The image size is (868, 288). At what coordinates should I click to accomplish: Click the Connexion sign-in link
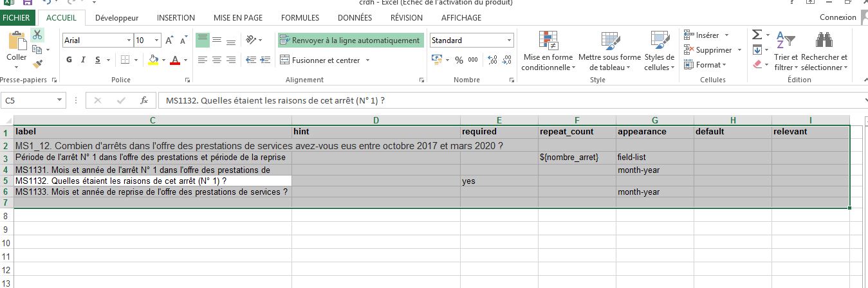(x=838, y=18)
